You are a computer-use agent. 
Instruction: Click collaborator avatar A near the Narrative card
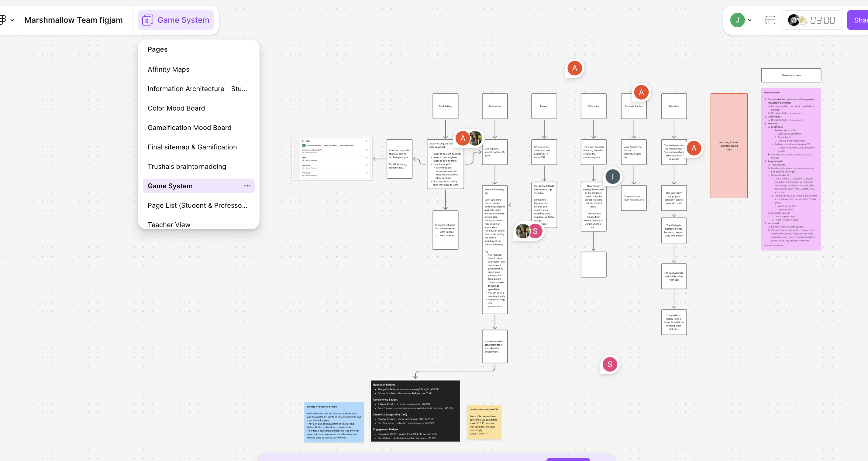(x=694, y=148)
